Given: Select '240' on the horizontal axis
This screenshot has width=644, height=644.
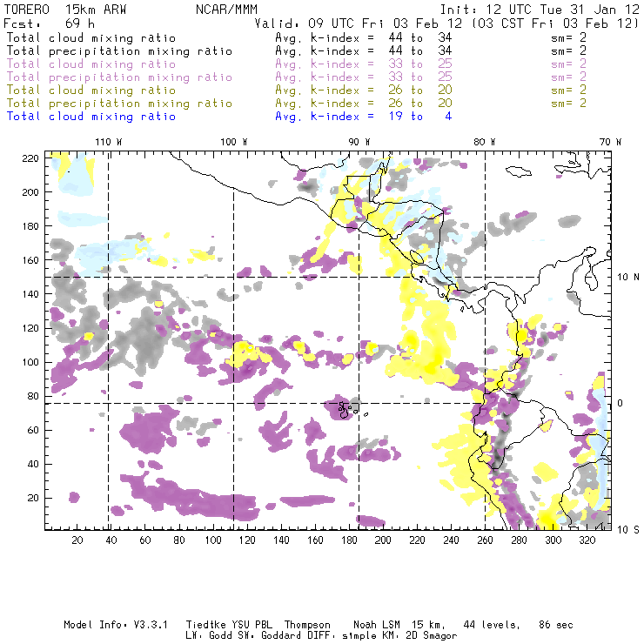Looking at the screenshot, I should 451,540.
